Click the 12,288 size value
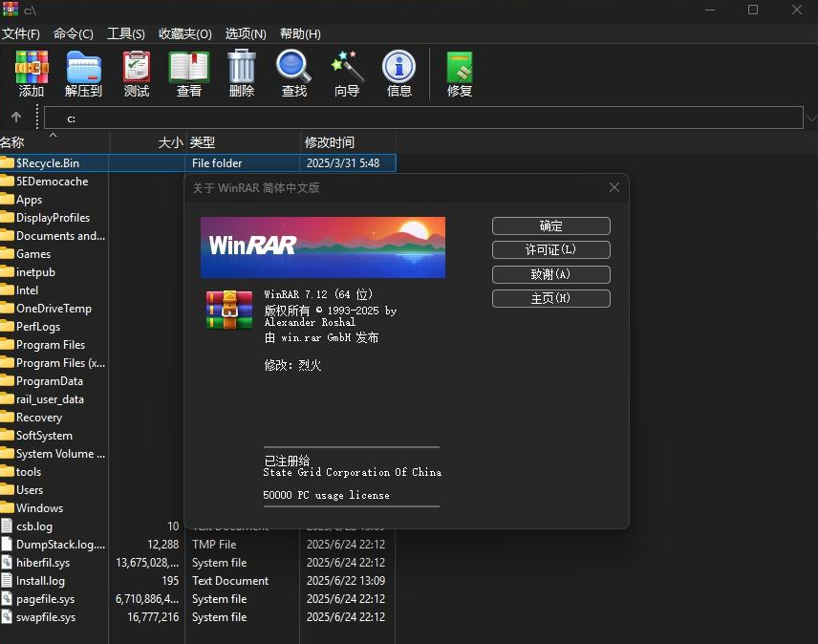Image resolution: width=818 pixels, height=644 pixels. pos(162,545)
